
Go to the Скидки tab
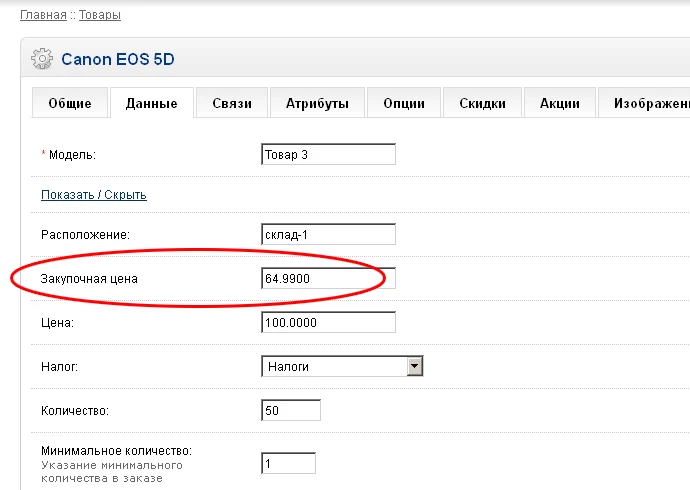[482, 103]
